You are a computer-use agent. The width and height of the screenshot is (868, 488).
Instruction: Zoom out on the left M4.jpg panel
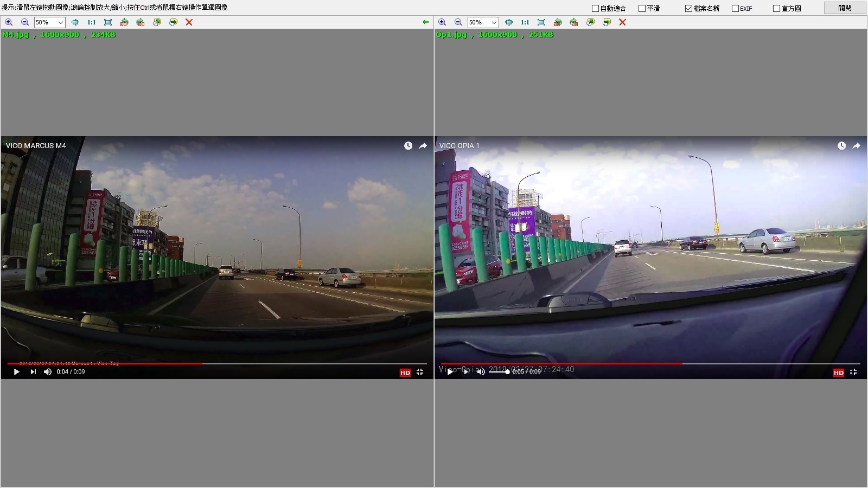click(x=25, y=22)
